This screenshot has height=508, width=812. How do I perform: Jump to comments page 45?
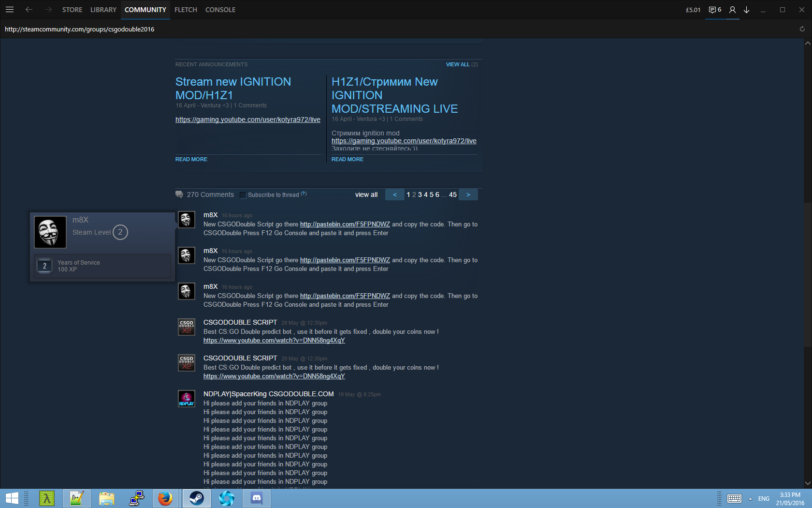point(453,194)
